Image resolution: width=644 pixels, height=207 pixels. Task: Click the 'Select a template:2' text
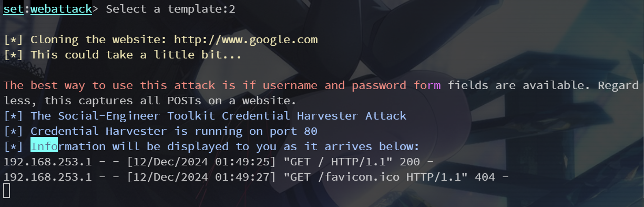pyautogui.click(x=175, y=9)
